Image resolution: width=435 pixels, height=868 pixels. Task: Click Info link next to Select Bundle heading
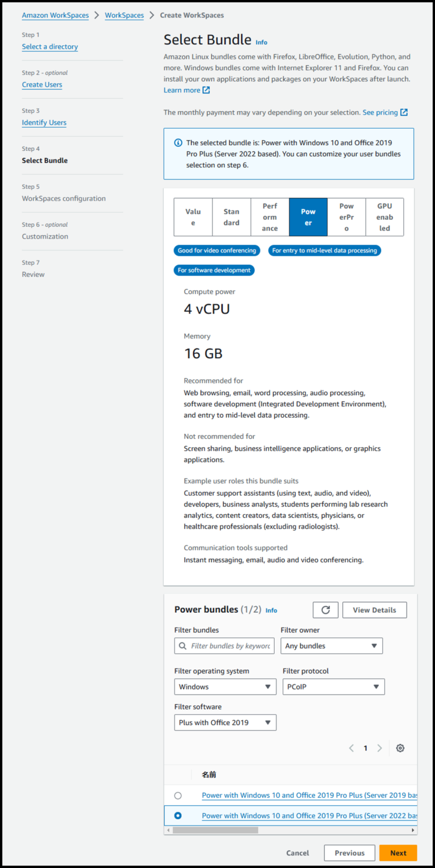coord(261,43)
